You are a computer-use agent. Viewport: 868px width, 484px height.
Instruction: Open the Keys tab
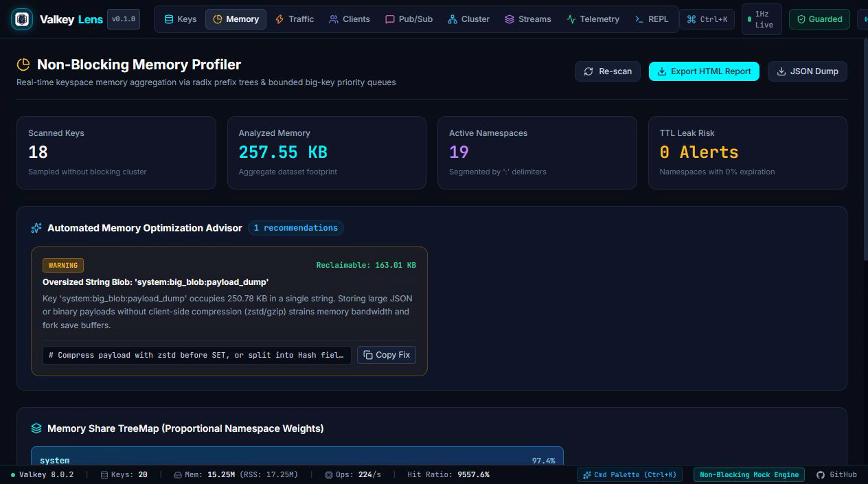180,19
